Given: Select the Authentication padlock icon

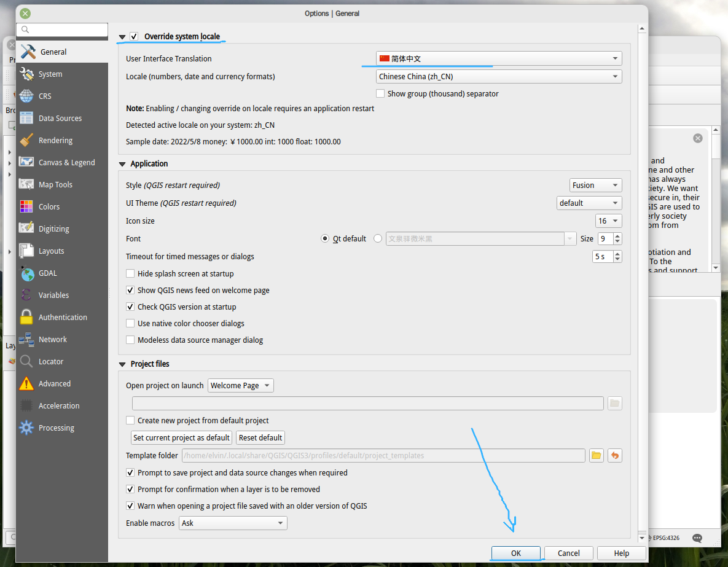Looking at the screenshot, I should 26,317.
